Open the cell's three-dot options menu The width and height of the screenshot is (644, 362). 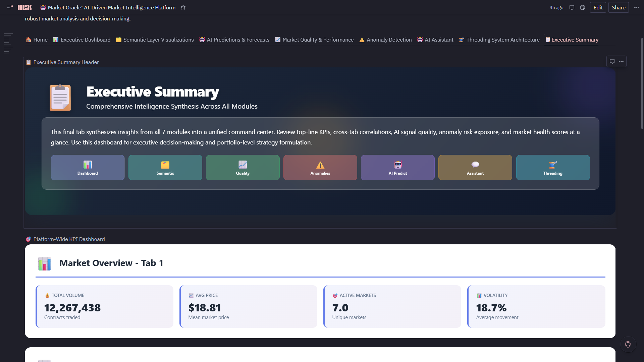(621, 61)
